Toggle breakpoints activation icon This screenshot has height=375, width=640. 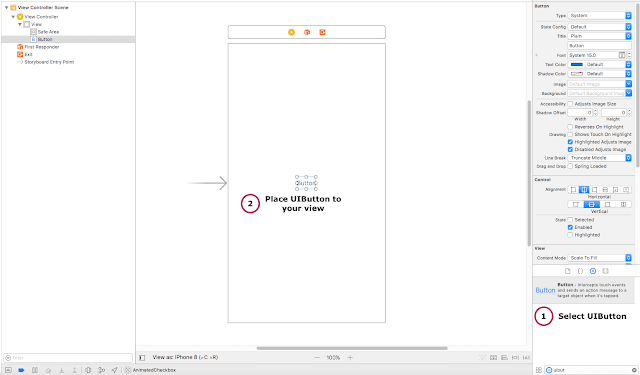tap(21, 370)
